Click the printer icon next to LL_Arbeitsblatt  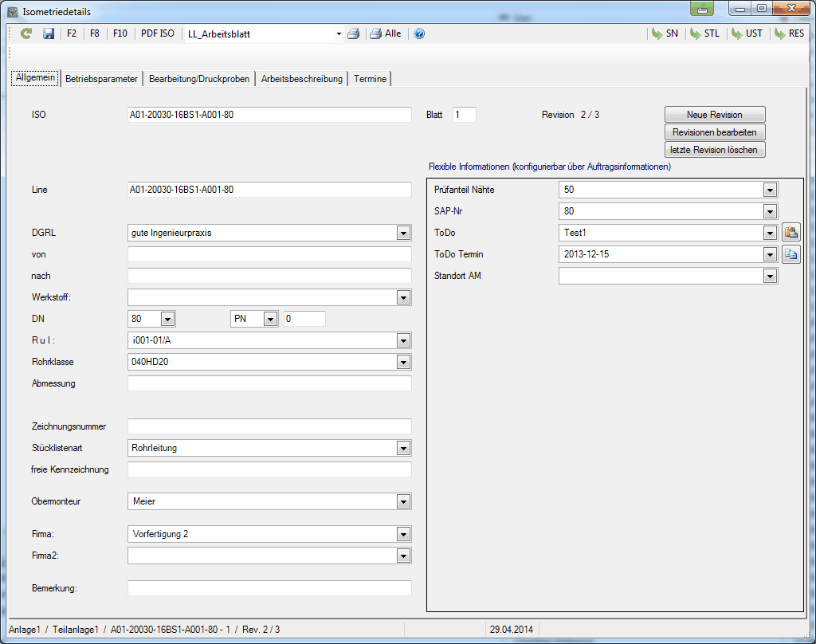(x=354, y=34)
